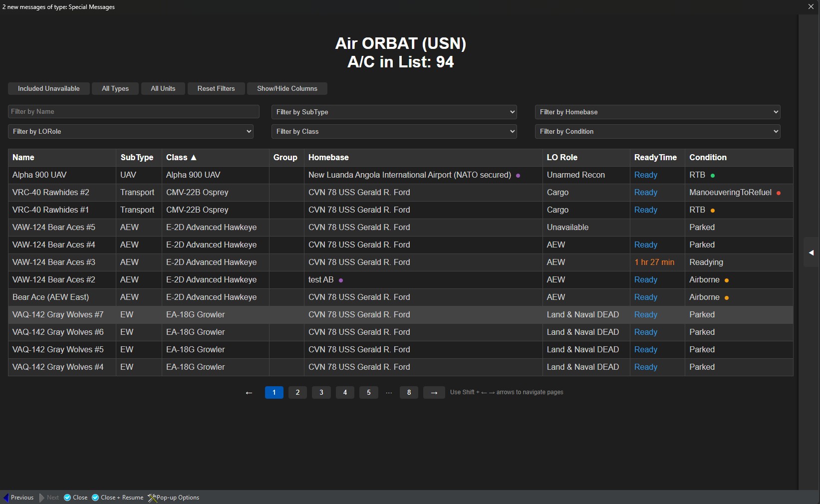Expand the Filter by Condition dropdown
820x504 pixels.
(657, 131)
